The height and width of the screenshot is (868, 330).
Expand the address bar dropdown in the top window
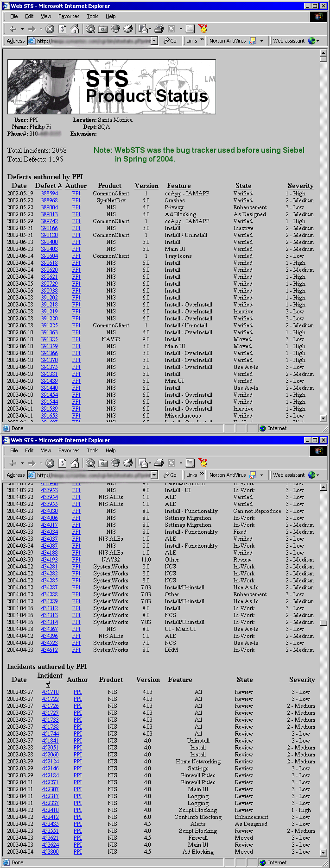coord(154,41)
